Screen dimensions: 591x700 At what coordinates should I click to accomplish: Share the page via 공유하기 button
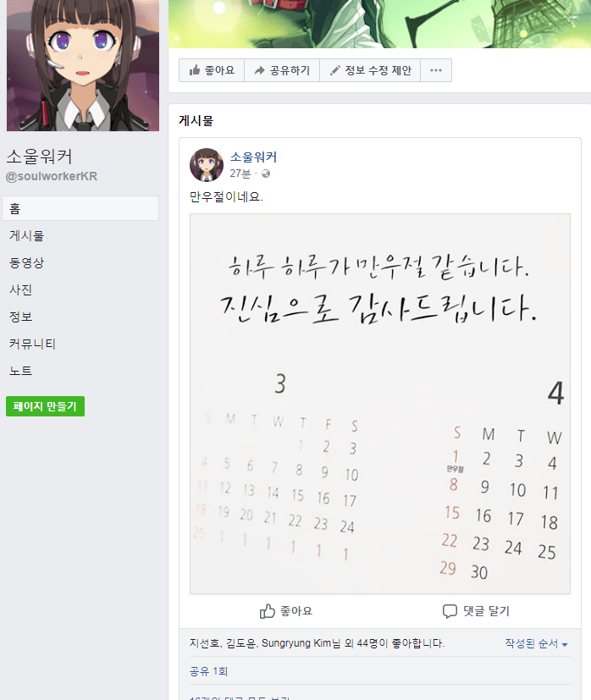(282, 70)
